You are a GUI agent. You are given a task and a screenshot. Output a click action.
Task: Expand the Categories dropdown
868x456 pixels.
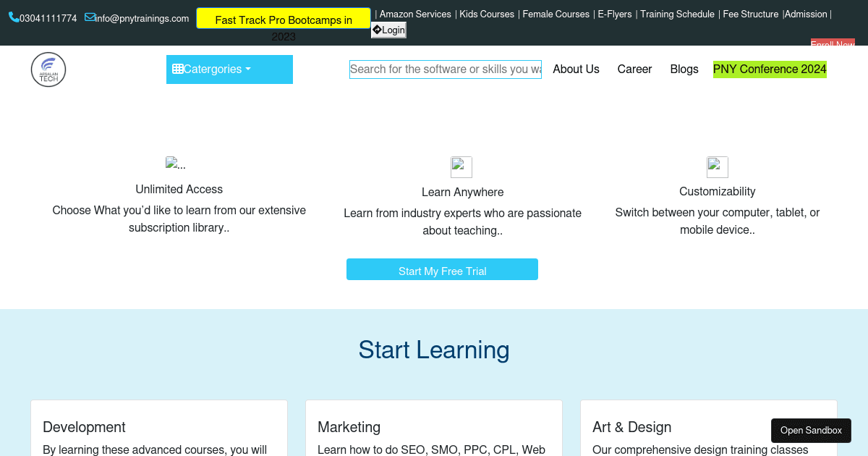pos(229,69)
